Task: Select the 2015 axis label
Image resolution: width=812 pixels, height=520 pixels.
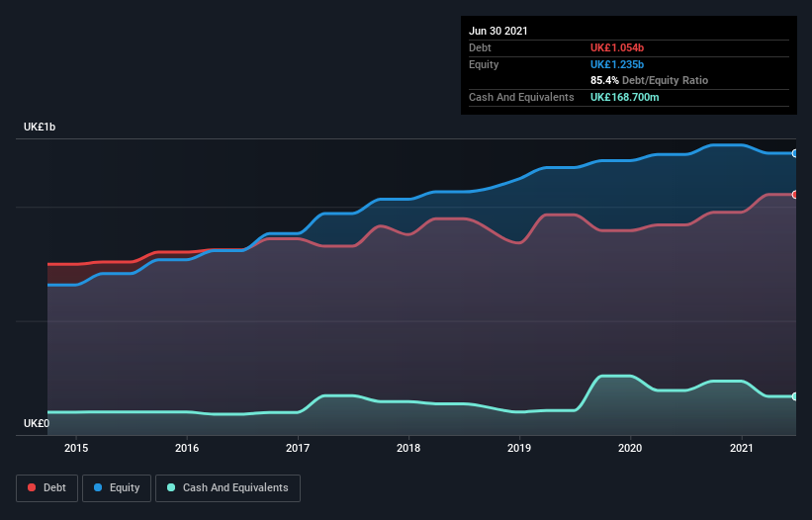Action: [x=76, y=448]
